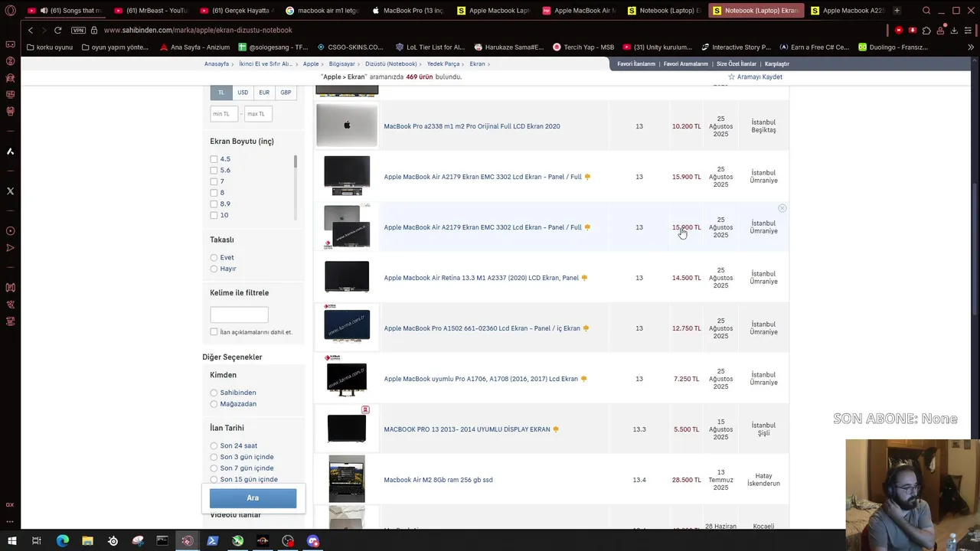Open Dizüstü (Notebook) breadcrumb link
Viewport: 980px width, 551px height.
click(x=391, y=64)
